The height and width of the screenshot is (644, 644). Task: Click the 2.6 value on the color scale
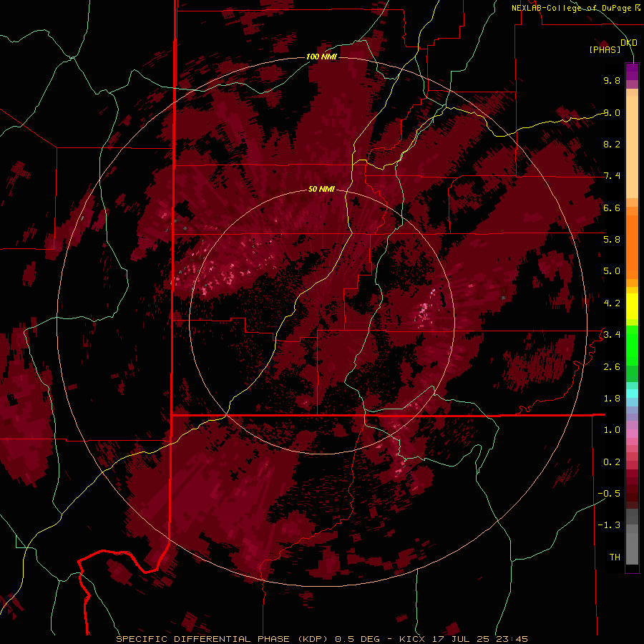[612, 367]
